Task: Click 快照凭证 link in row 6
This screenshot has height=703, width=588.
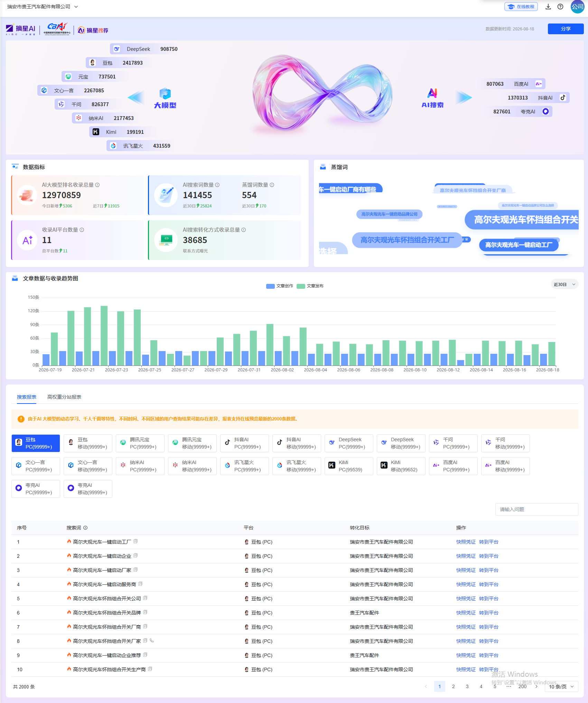Action: coord(466,613)
